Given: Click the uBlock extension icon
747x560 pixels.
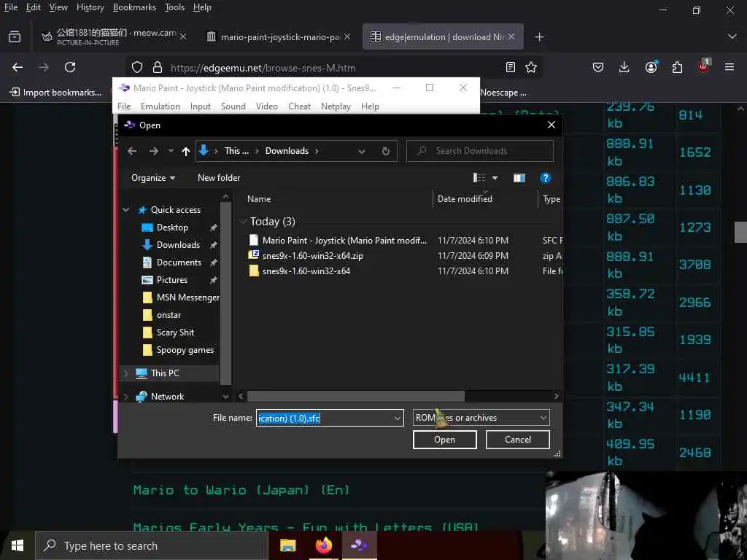Looking at the screenshot, I should click(704, 66).
